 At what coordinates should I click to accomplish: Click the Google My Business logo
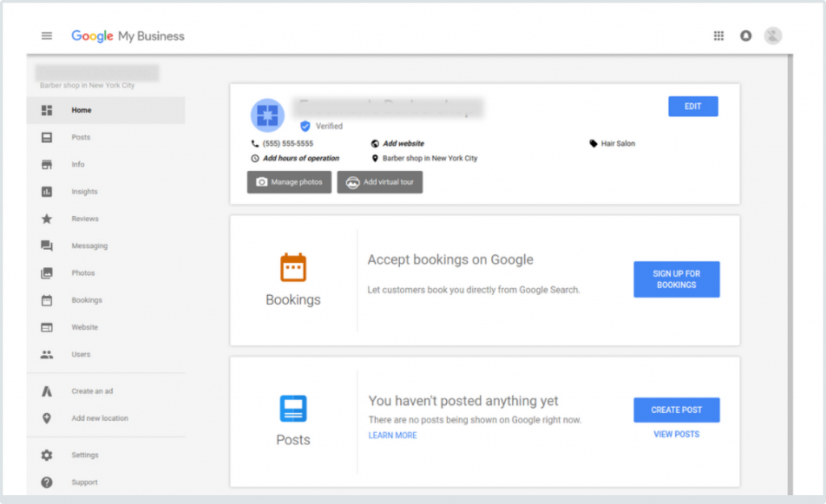tap(128, 35)
